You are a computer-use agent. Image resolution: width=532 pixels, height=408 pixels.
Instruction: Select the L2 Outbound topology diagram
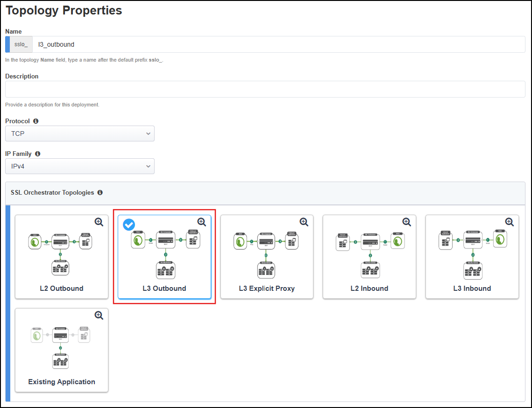(60, 253)
